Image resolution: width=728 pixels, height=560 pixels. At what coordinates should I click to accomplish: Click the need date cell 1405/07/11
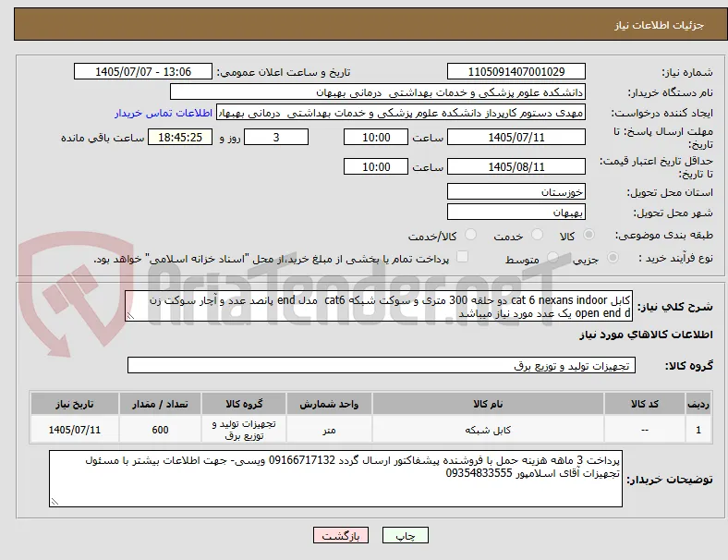click(x=74, y=430)
